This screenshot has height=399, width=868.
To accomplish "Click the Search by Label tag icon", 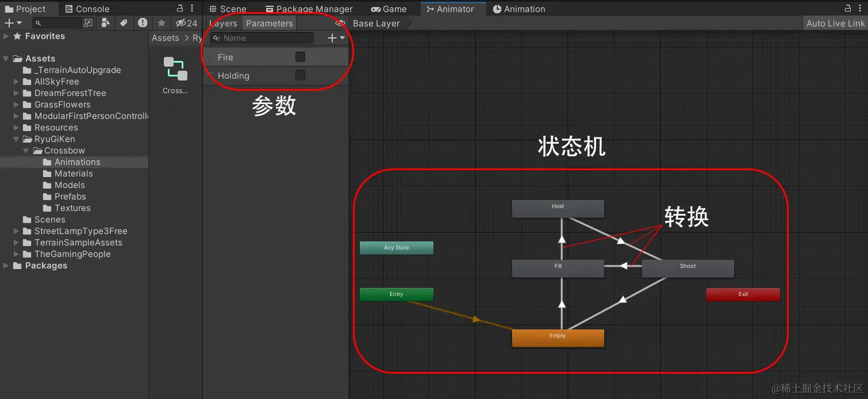I will tap(123, 23).
